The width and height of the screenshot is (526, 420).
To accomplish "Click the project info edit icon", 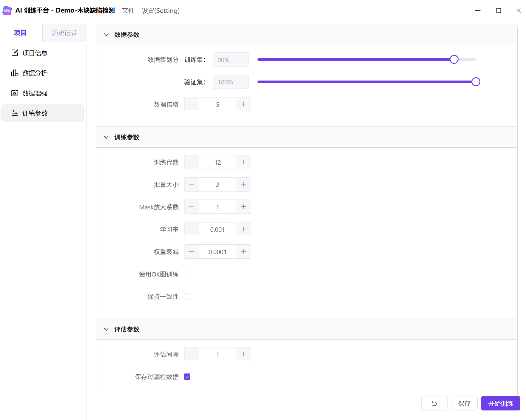I will [15, 53].
